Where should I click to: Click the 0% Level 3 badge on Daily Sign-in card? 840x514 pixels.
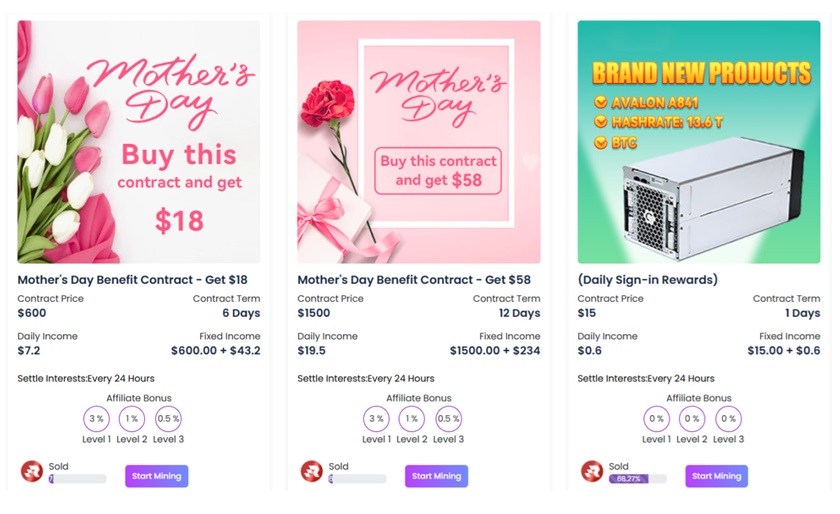[728, 419]
